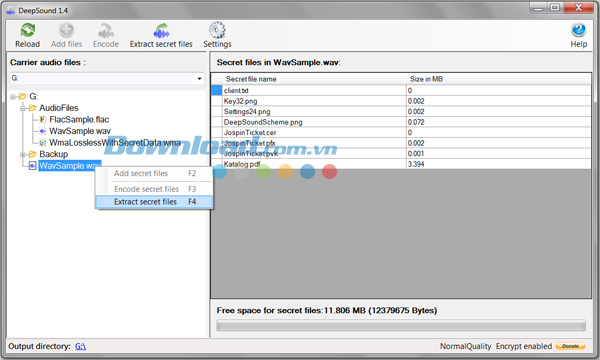This screenshot has height=360, width=600.
Task: Open the G:\ output directory link
Action: [x=80, y=346]
